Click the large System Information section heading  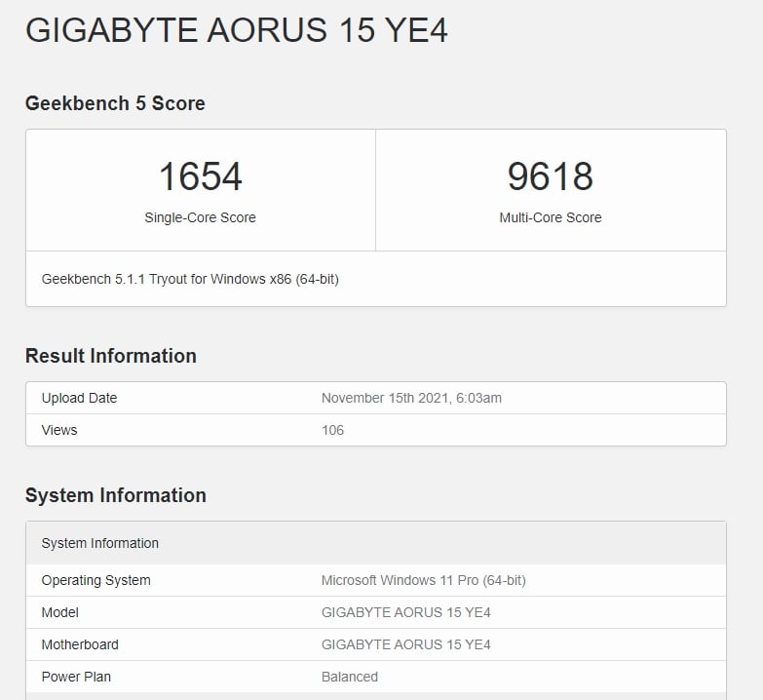pos(116,495)
